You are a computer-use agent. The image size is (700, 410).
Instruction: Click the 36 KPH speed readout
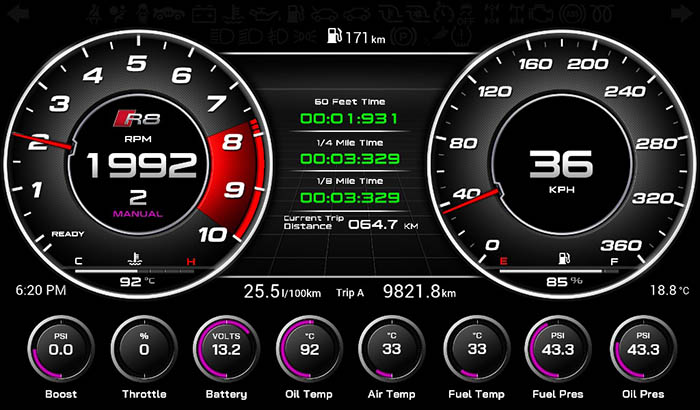coord(561,164)
